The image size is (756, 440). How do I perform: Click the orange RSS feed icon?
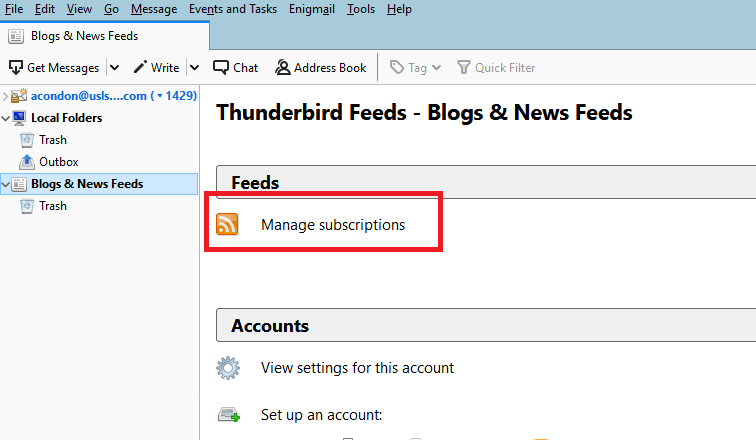click(x=227, y=224)
